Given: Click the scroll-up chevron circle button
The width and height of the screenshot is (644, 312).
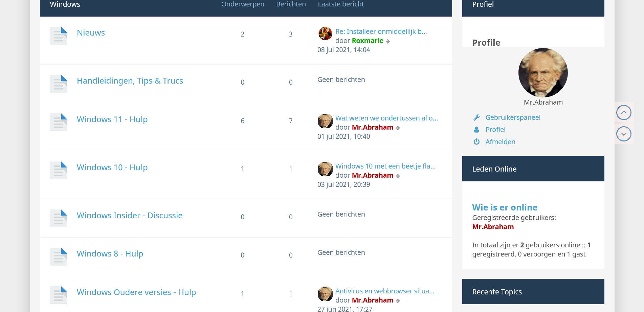Looking at the screenshot, I should pos(623,113).
